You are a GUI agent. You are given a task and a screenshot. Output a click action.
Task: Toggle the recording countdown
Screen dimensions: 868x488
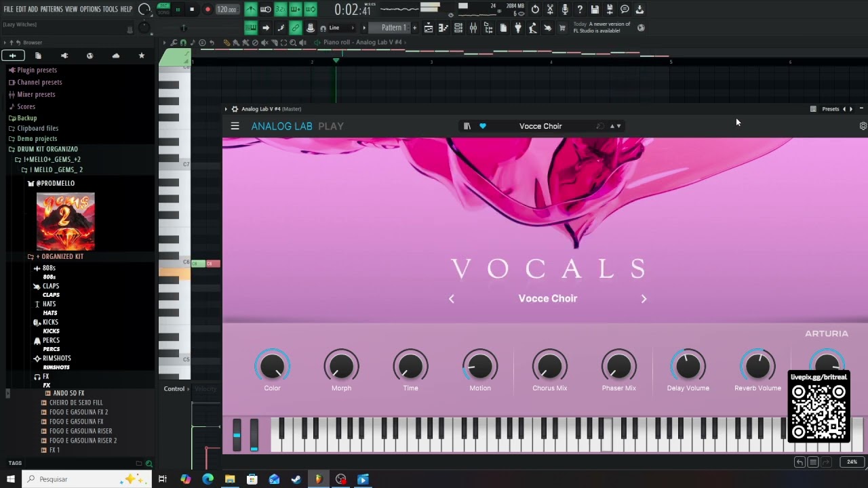point(281,9)
